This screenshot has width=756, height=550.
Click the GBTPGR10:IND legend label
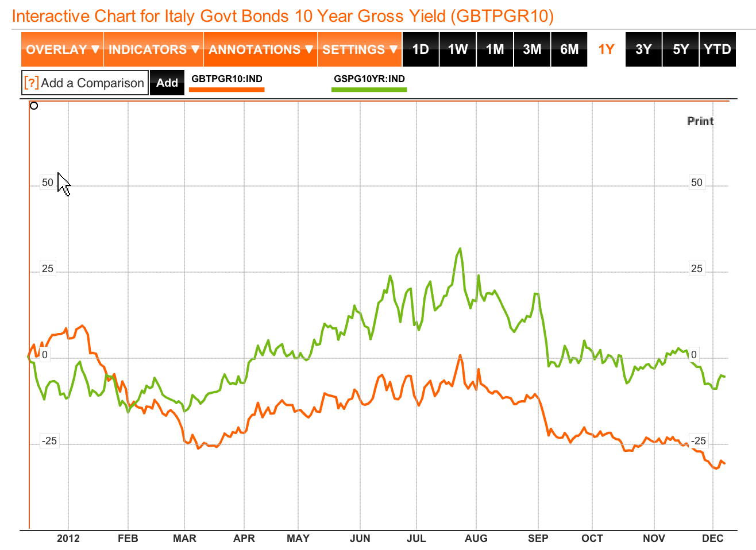click(x=227, y=79)
